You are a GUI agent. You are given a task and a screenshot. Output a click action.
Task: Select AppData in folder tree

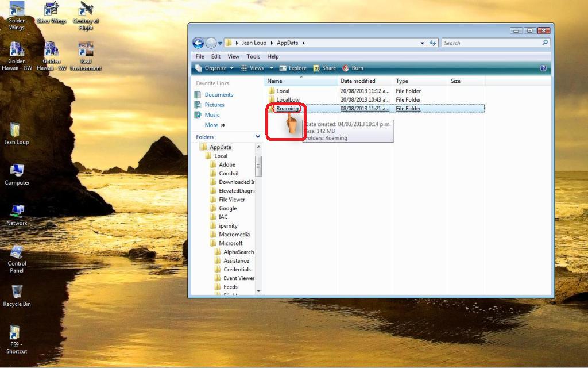(220, 147)
